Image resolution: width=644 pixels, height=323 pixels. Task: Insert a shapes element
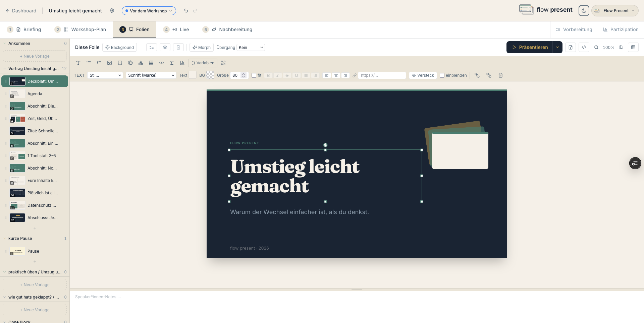point(141,63)
